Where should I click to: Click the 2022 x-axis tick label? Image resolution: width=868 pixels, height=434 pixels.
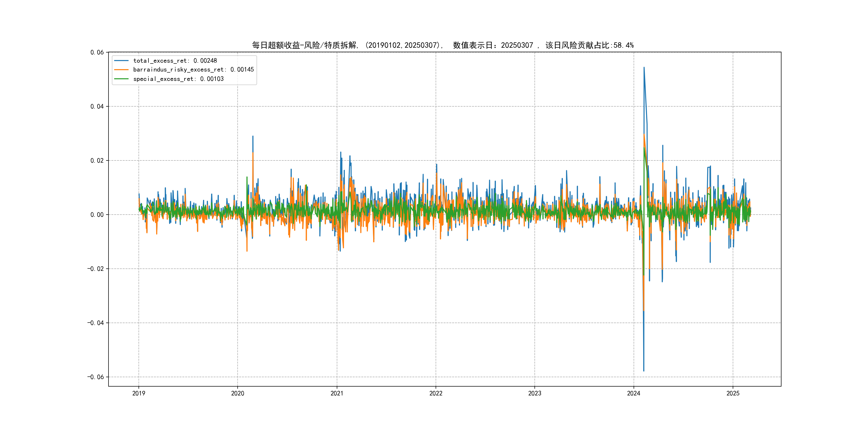point(436,393)
